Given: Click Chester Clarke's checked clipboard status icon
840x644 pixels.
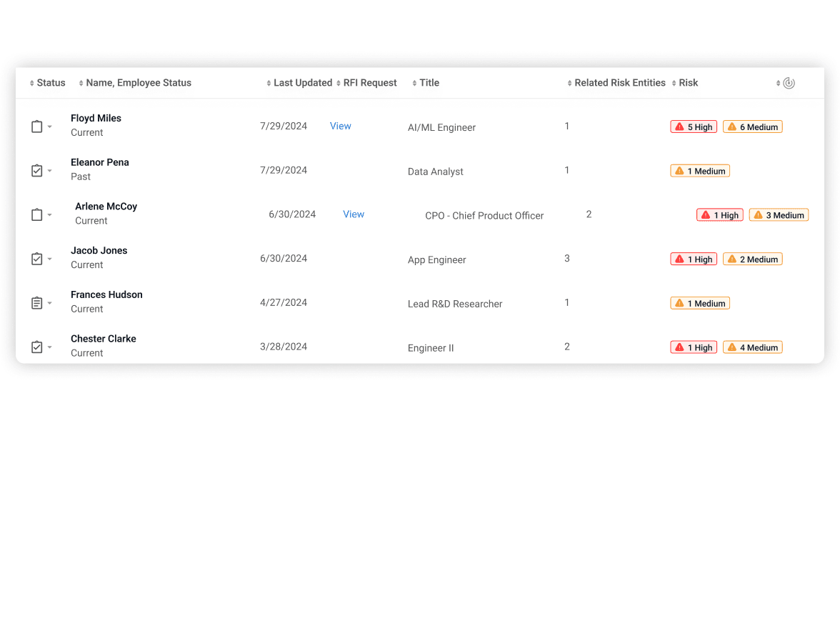Looking at the screenshot, I should point(37,347).
